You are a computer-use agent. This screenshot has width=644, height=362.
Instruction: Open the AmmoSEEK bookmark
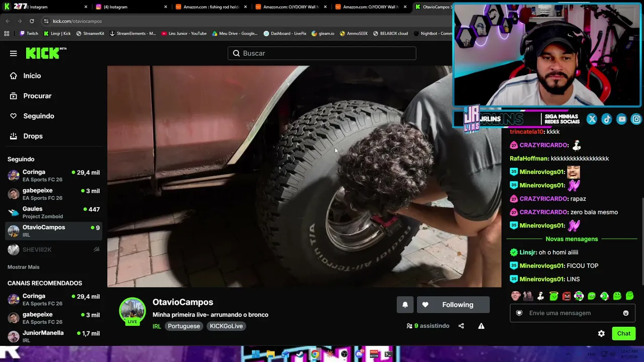(x=354, y=34)
